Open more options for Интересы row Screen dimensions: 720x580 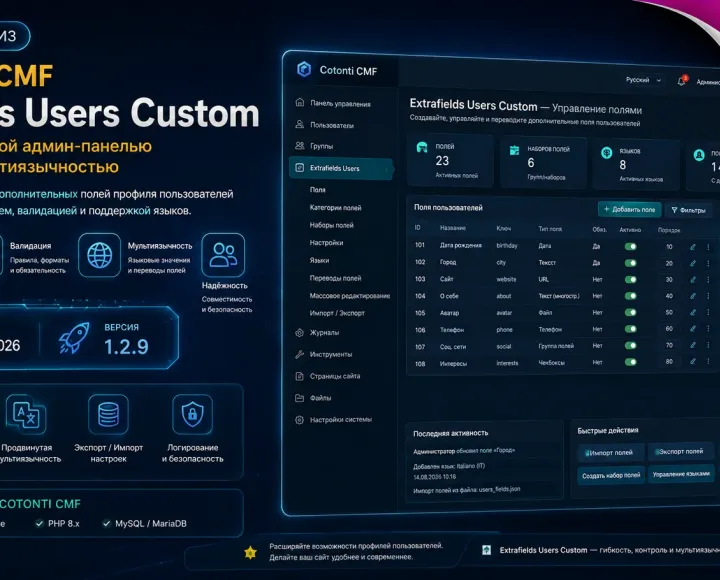708,361
